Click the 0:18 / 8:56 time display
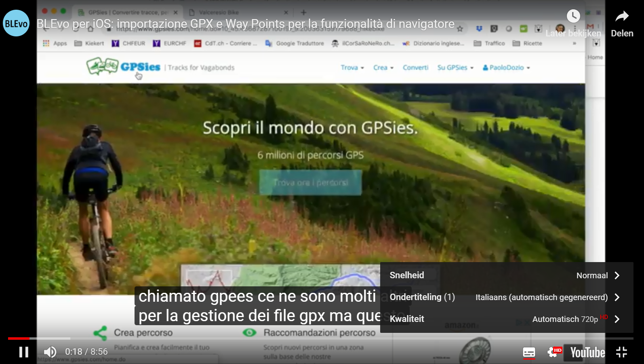The image size is (644, 364). 86,352
